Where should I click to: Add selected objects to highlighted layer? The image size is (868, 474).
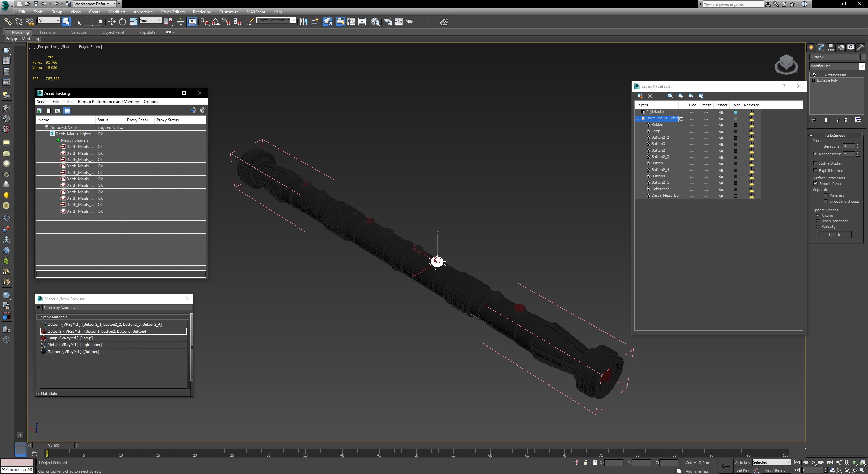click(x=660, y=96)
